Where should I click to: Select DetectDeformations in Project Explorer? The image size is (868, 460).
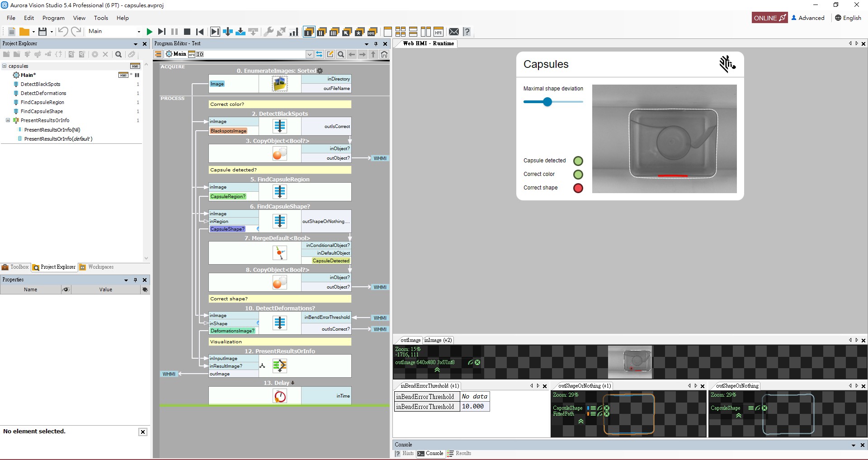click(43, 93)
